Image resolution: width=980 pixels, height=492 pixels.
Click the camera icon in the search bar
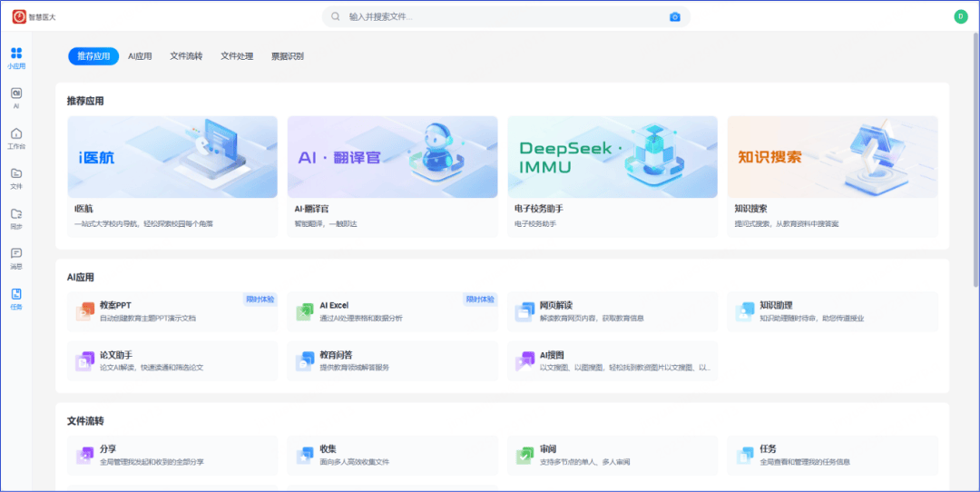(674, 16)
